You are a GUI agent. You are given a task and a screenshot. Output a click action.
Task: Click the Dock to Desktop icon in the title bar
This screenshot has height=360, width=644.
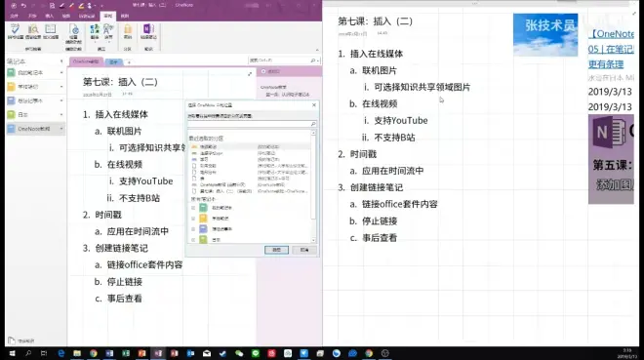[x=52, y=6]
